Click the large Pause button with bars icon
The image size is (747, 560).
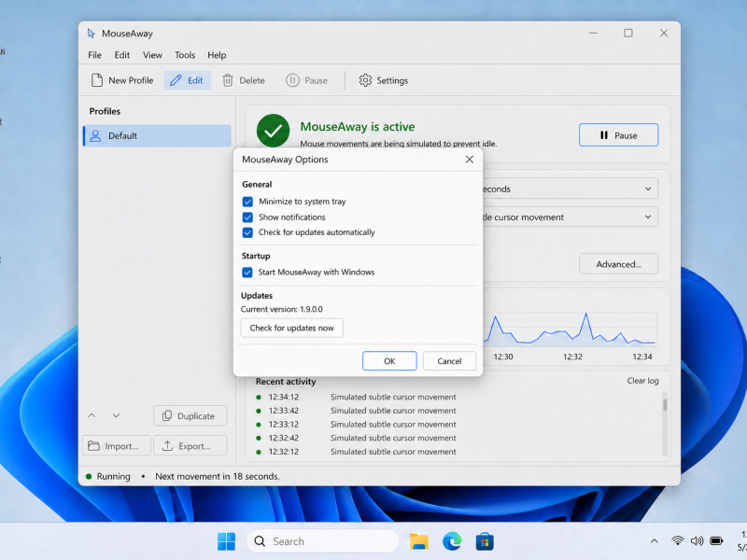[618, 135]
